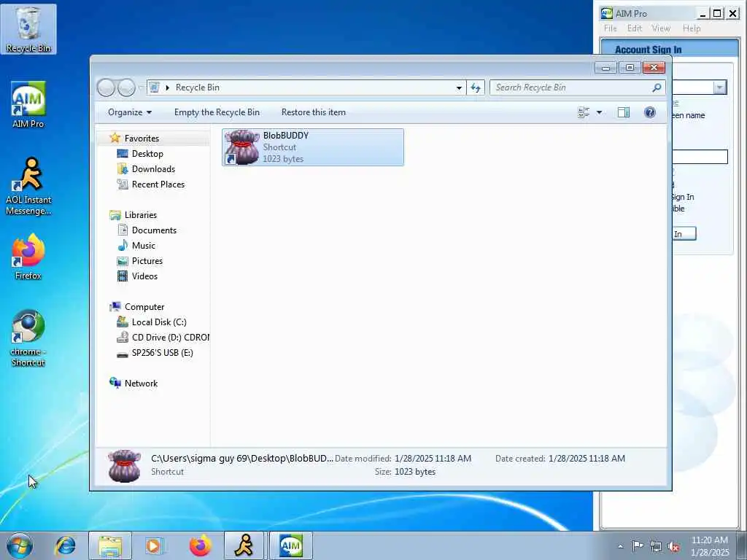This screenshot has height=560, width=747.
Task: Launch AIM Pro desktop shortcut
Action: 28,105
